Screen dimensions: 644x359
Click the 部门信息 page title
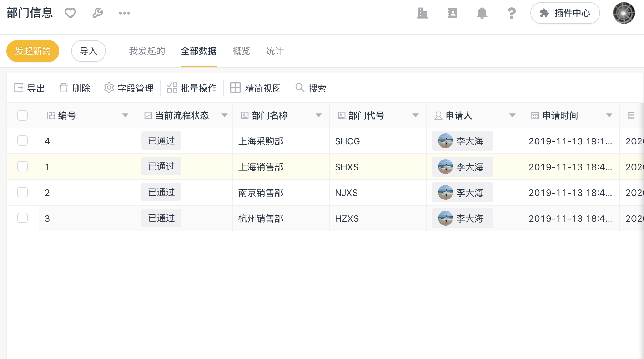tap(29, 13)
